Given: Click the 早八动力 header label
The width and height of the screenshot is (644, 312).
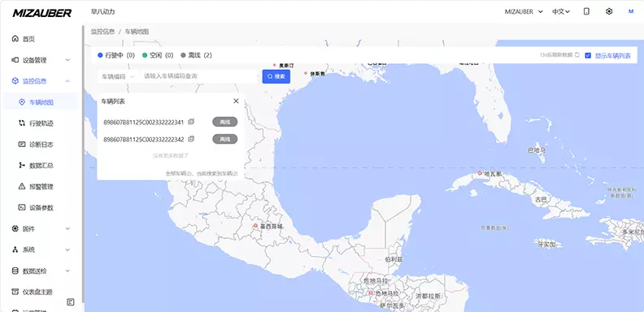Looking at the screenshot, I should pos(103,12).
